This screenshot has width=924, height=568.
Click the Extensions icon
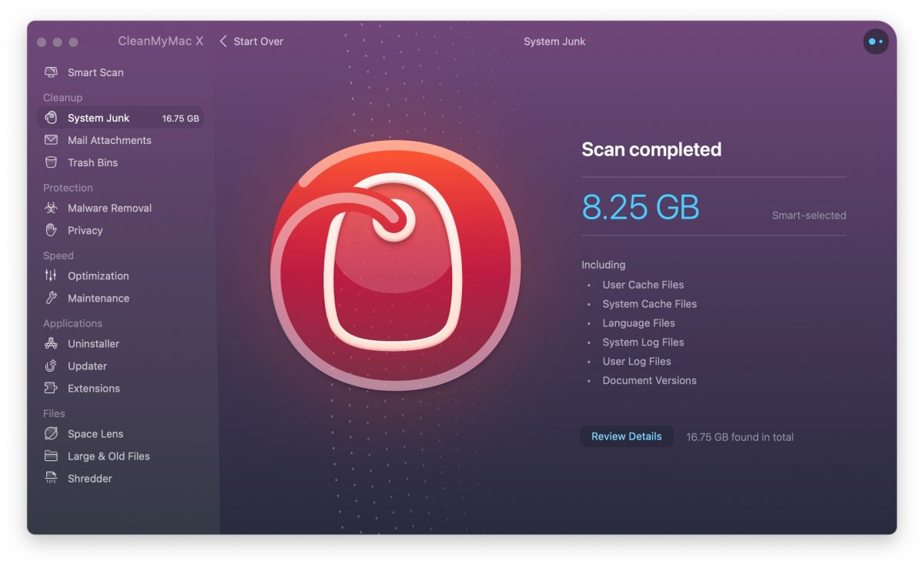tap(51, 388)
